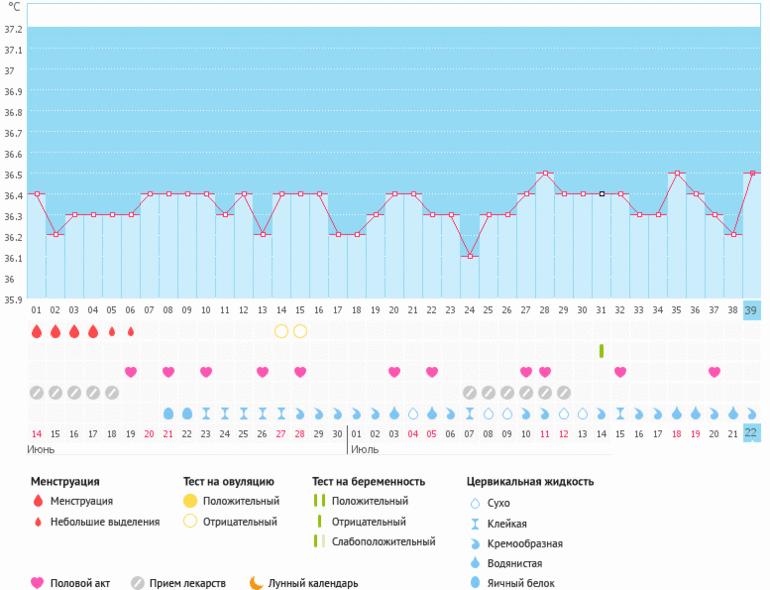
Task: Select the intercourse heart on cycle day 06
Action: 130,372
